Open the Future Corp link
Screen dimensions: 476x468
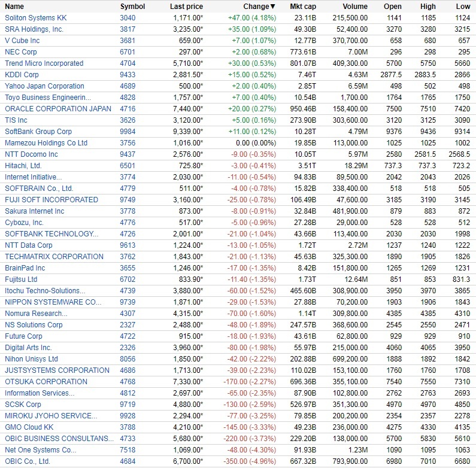point(23,336)
